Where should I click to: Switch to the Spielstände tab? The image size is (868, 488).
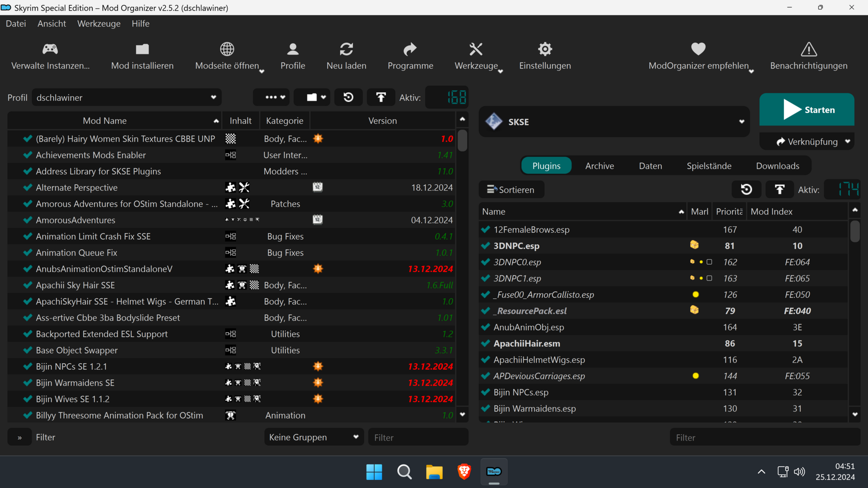coord(709,166)
